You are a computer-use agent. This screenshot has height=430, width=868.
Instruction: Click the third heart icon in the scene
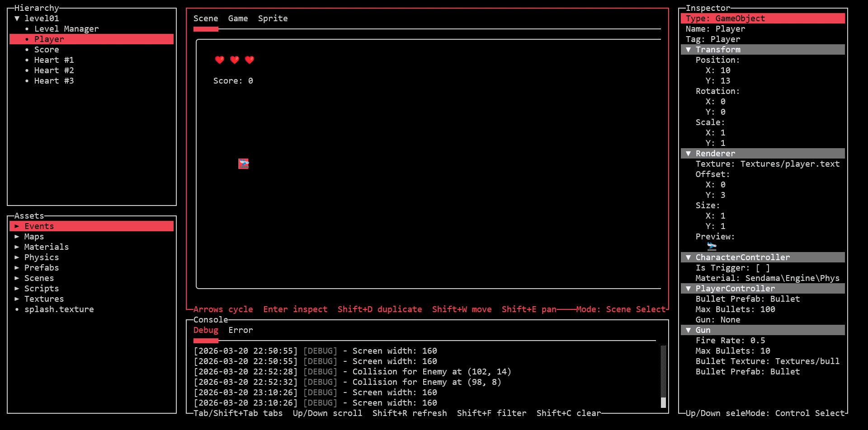pos(250,60)
